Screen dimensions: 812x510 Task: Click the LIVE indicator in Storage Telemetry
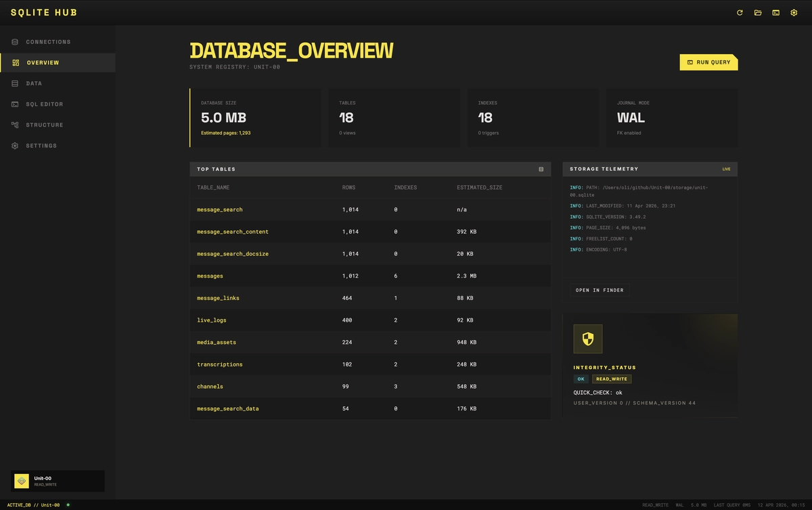[726, 169]
